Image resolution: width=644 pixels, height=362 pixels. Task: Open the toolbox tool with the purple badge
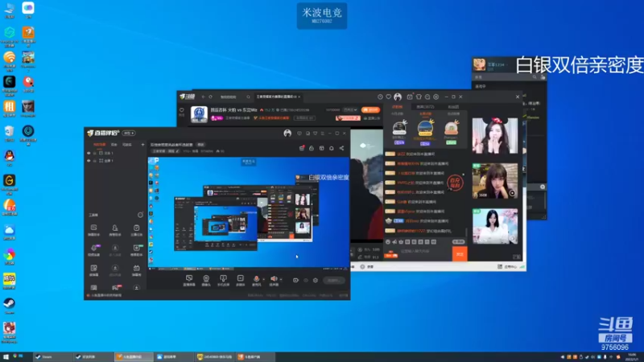[x=93, y=250]
